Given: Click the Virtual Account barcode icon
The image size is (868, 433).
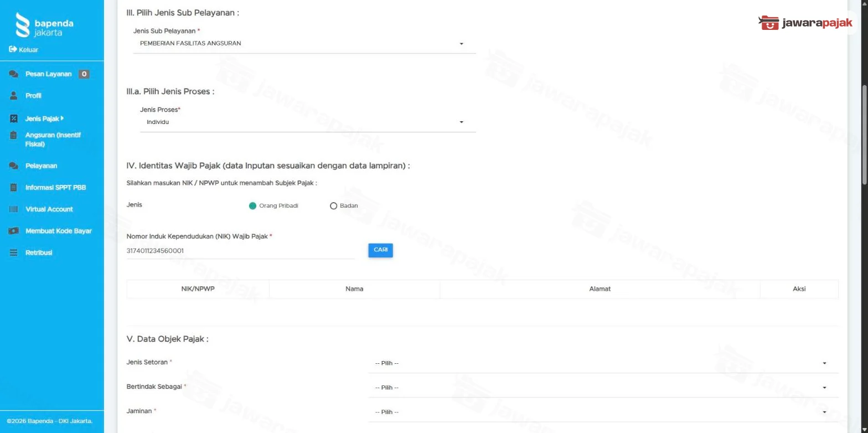Looking at the screenshot, I should [x=14, y=209].
